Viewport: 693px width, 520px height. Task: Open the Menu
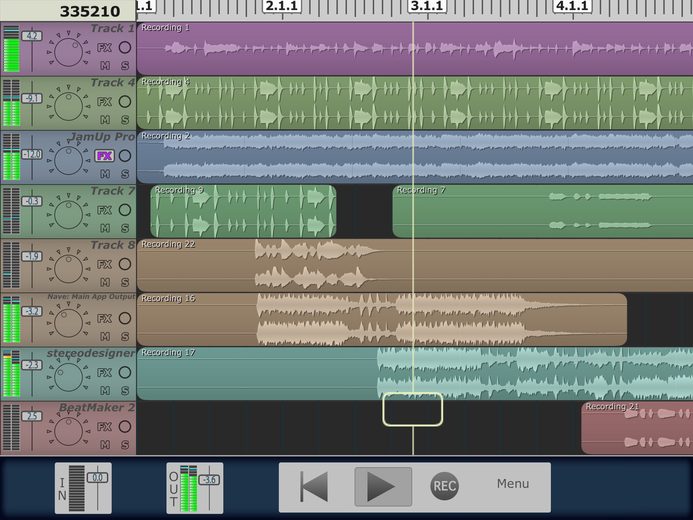tap(513, 484)
